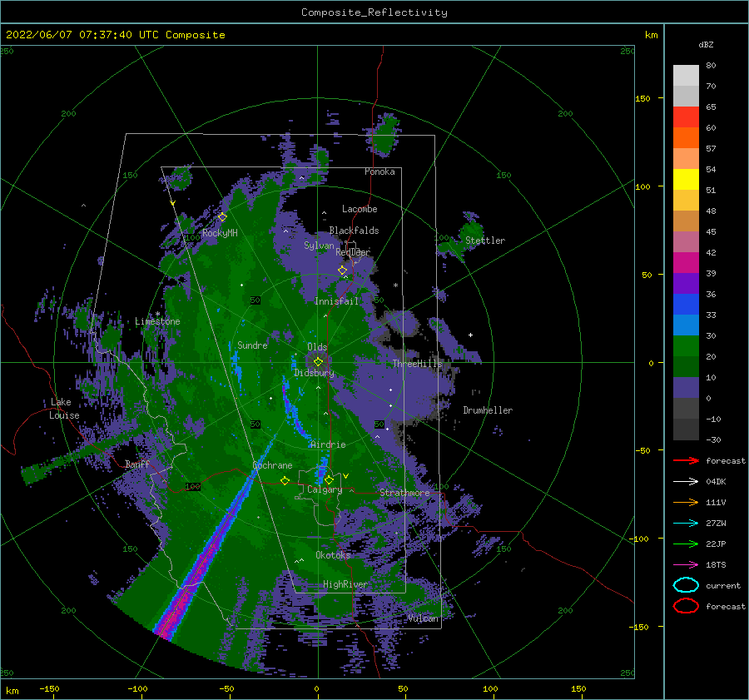Click the yellow diamond marker near RockyMH
749x700 pixels.
(222, 217)
